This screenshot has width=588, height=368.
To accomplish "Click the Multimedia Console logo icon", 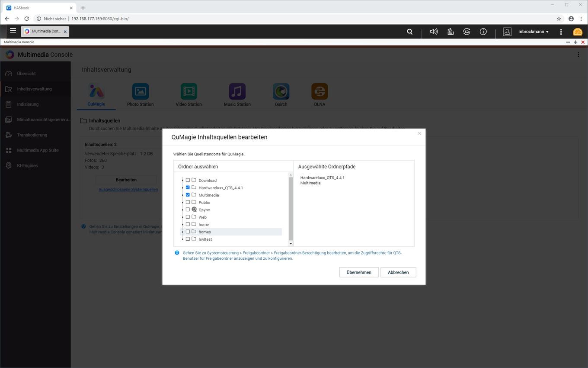I will click(x=10, y=55).
